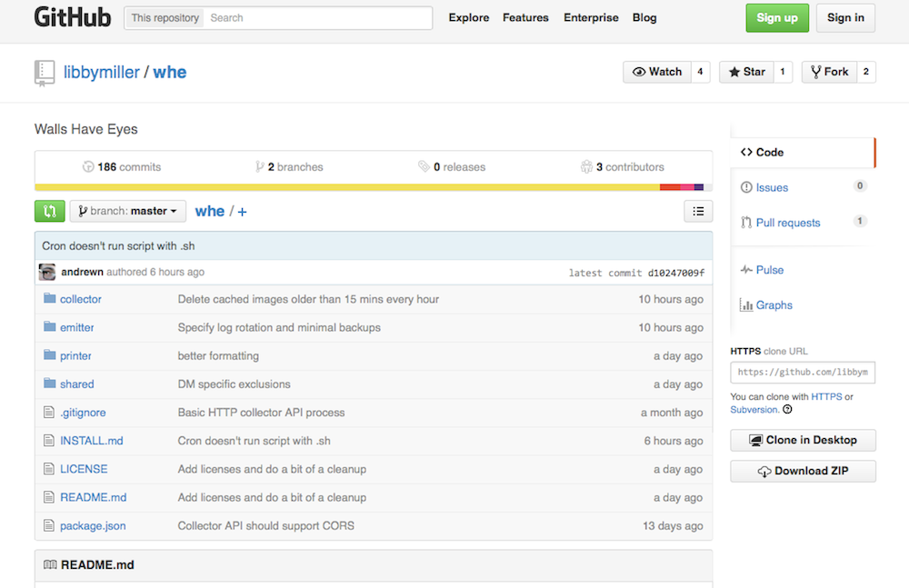Click the red segment of language bar

pos(670,187)
